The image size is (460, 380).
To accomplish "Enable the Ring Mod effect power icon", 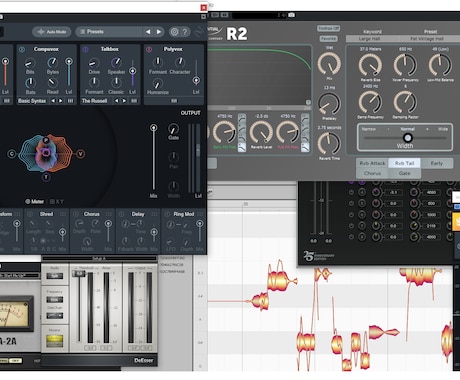I will (x=167, y=214).
